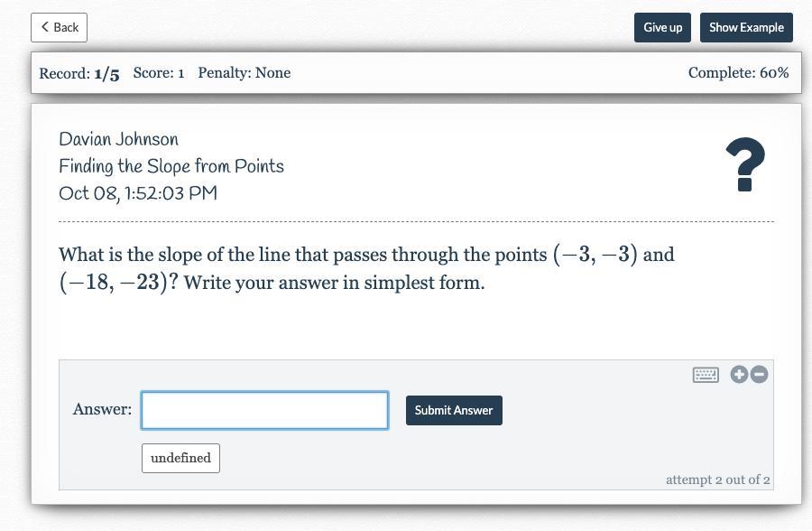Click the Score: 1 text

(x=159, y=72)
